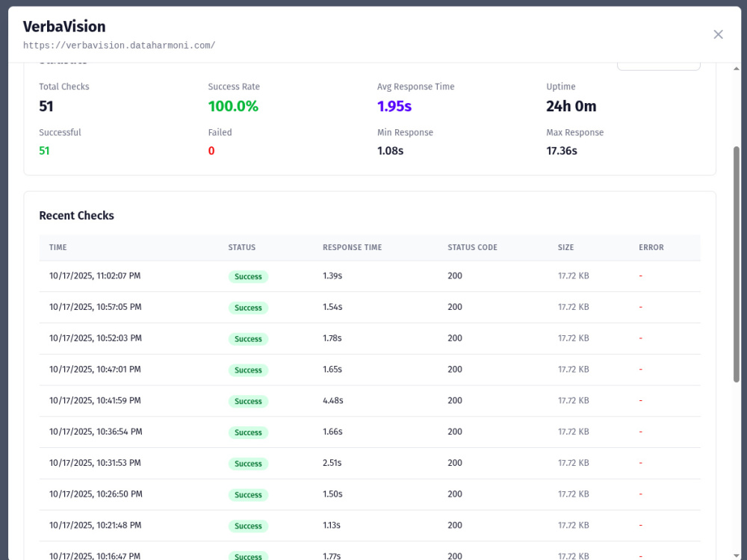Click Success badge for 11:02:07 PM check

(248, 277)
